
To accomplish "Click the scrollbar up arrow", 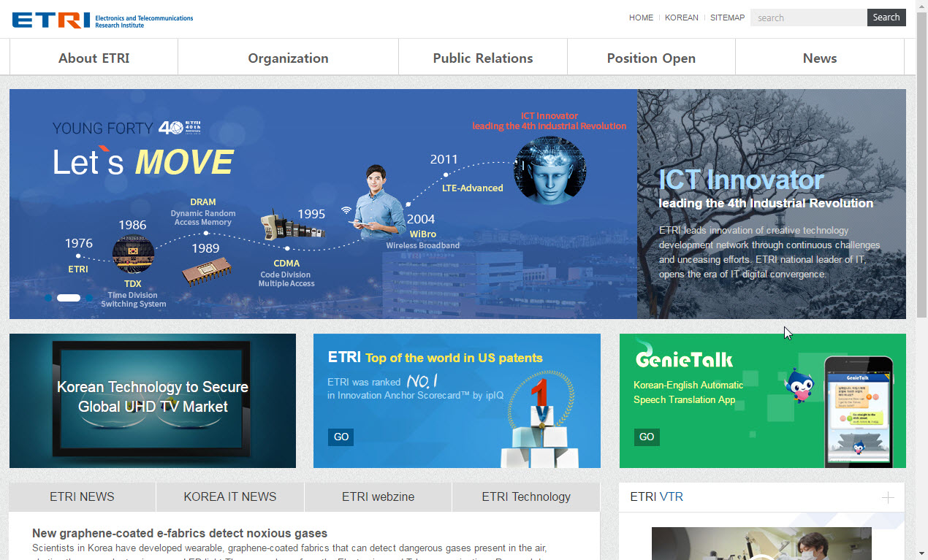I will tap(921, 6).
